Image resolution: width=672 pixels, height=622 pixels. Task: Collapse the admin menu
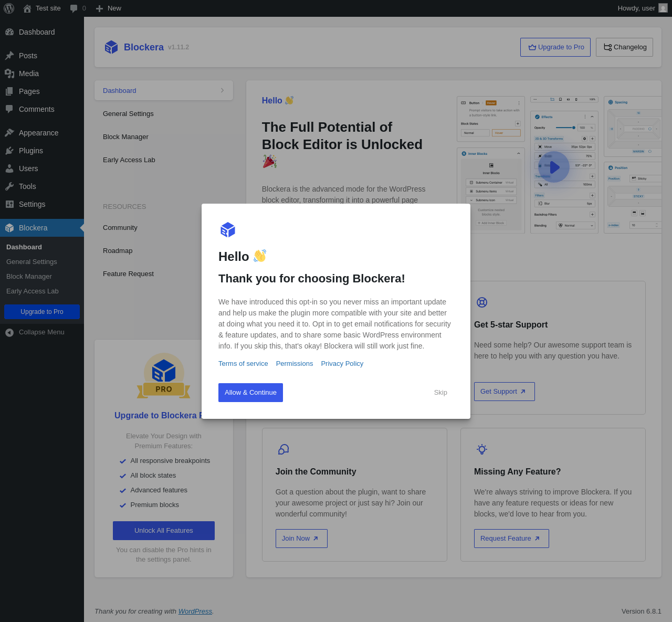[42, 332]
